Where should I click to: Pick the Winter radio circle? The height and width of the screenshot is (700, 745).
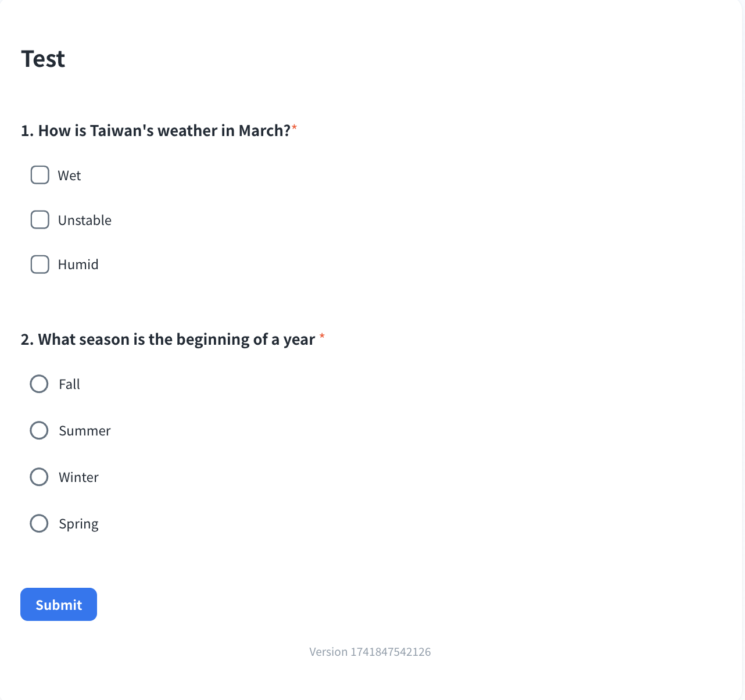pyautogui.click(x=39, y=477)
